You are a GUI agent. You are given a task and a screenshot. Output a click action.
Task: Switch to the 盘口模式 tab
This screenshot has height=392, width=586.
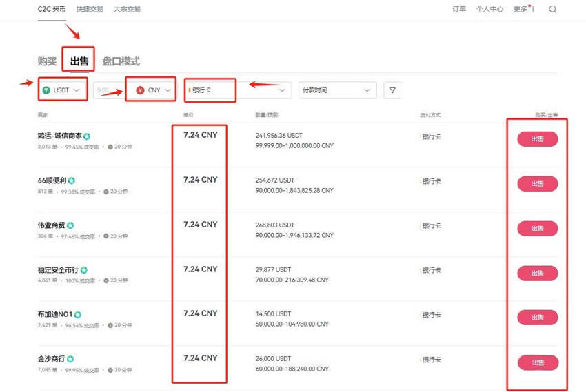pos(121,61)
